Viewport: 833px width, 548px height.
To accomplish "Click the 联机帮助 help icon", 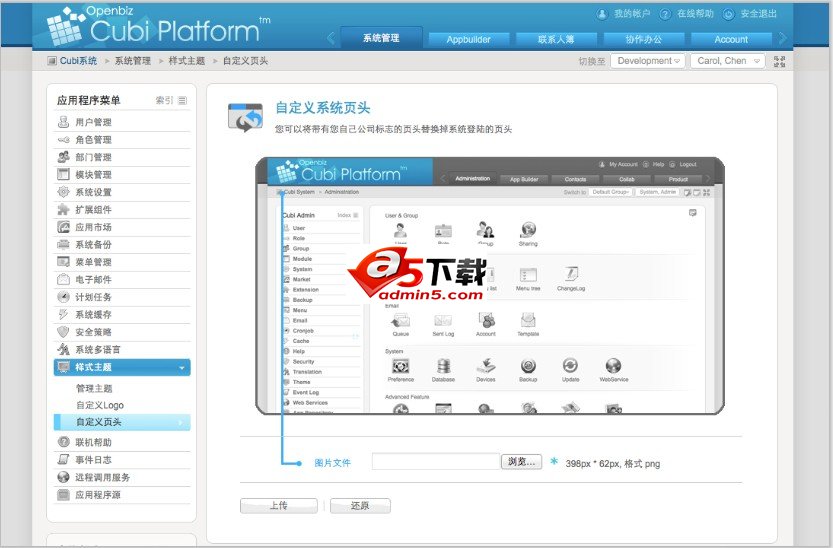I will pyautogui.click(x=63, y=442).
